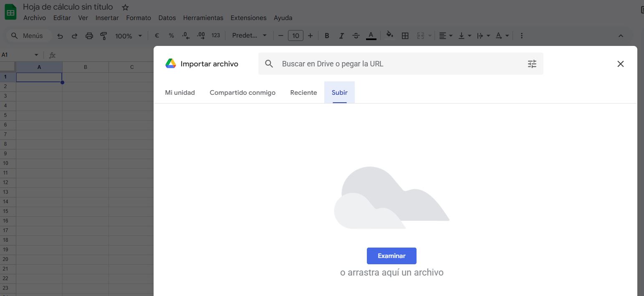The image size is (644, 296).
Task: Click the undo arrow in toolbar
Action: pos(60,36)
